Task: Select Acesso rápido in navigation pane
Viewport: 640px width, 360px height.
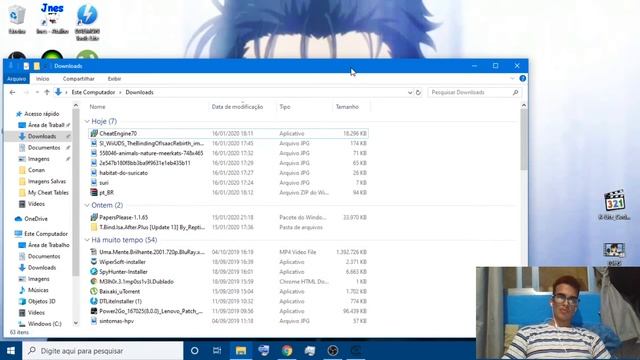Action: 41,114
